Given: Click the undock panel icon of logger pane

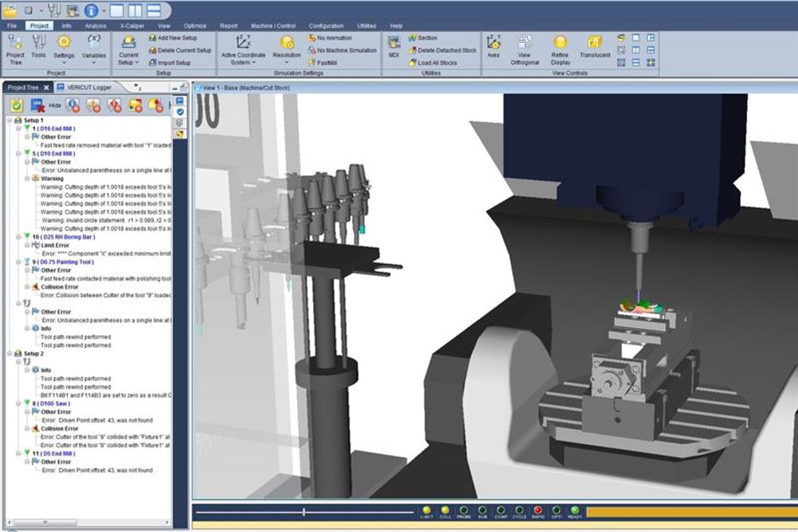Looking at the screenshot, I should tap(183, 88).
